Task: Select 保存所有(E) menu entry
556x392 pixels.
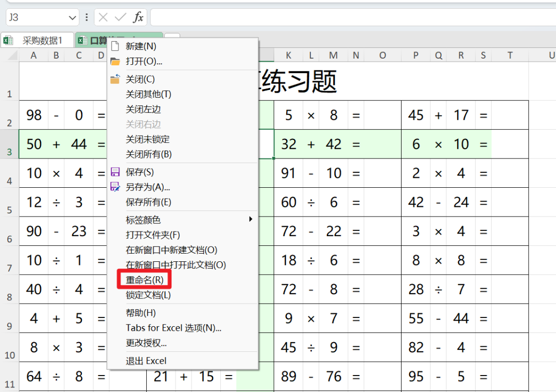Action: (x=183, y=202)
